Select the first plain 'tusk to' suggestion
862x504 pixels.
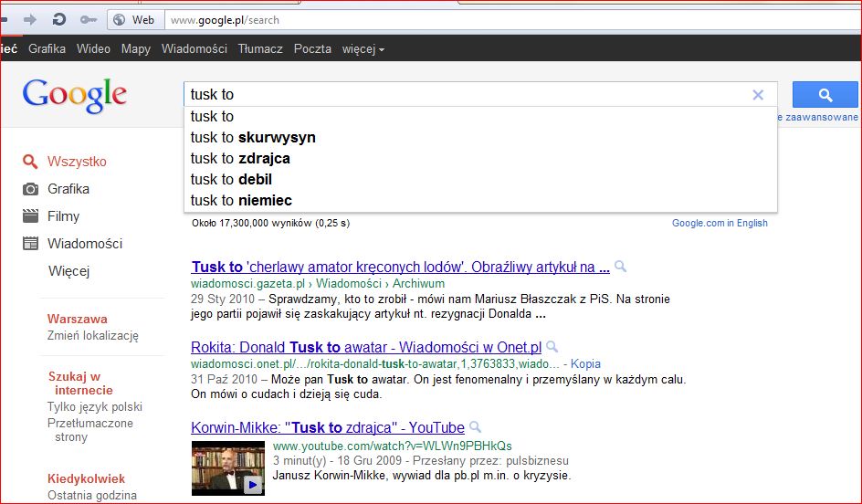[x=480, y=117]
